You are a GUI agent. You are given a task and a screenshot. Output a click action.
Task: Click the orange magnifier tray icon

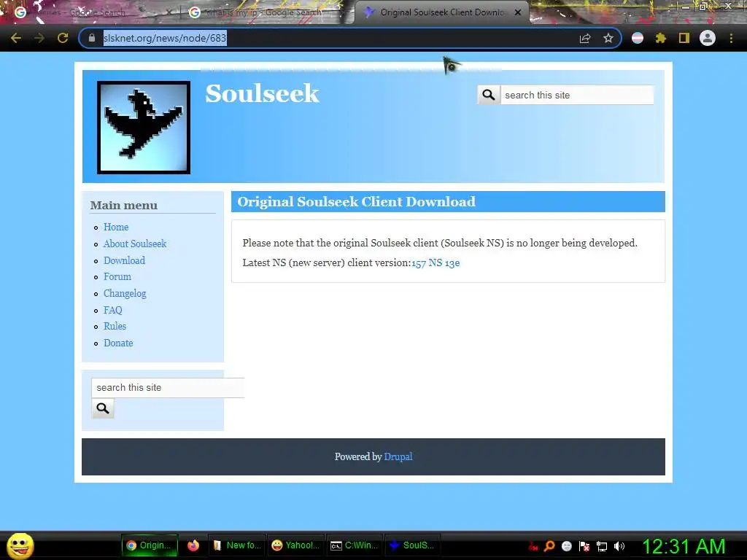(x=549, y=546)
